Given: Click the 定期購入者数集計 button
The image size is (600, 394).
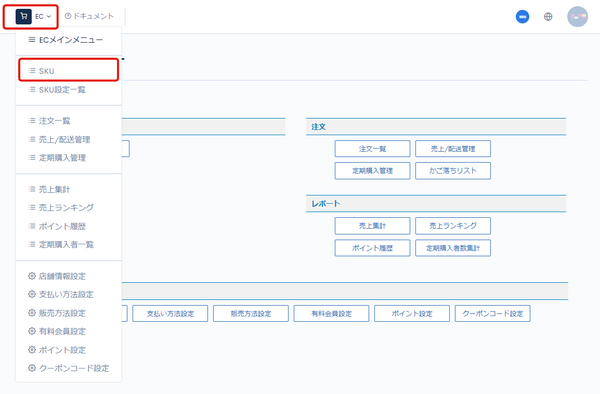Looking at the screenshot, I should (453, 248).
